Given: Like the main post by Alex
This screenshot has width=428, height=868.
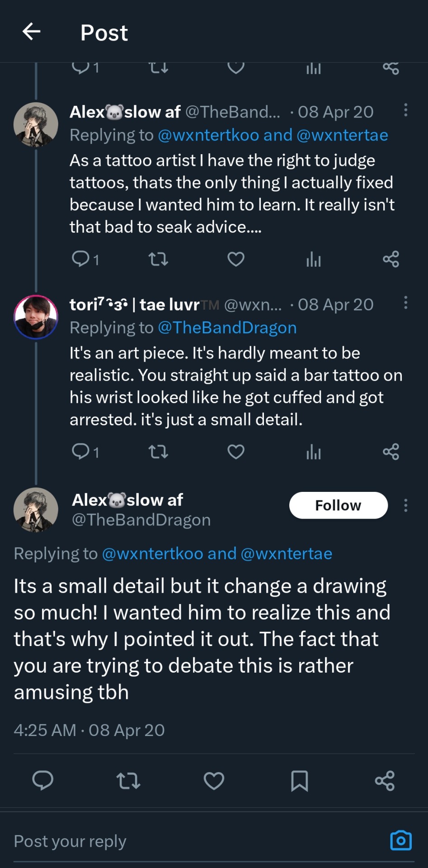Looking at the screenshot, I should [x=214, y=781].
